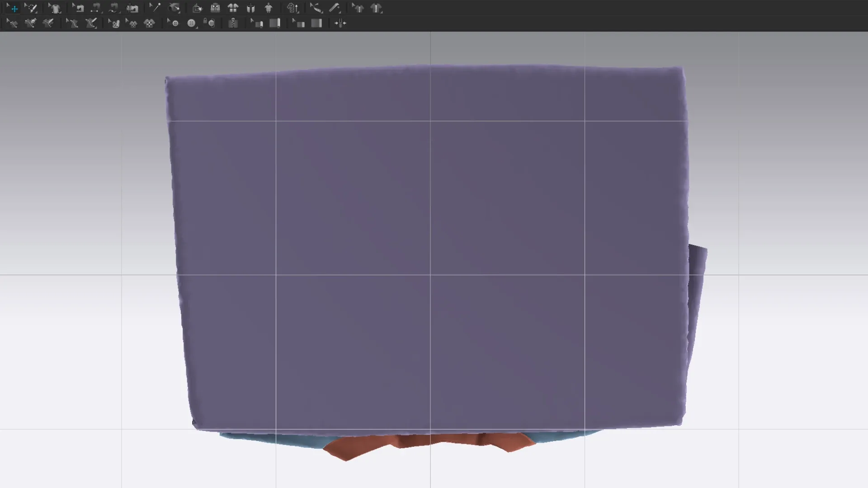
Task: Select the Garment Measure shirt-with-ruler tool
Action: [377, 8]
